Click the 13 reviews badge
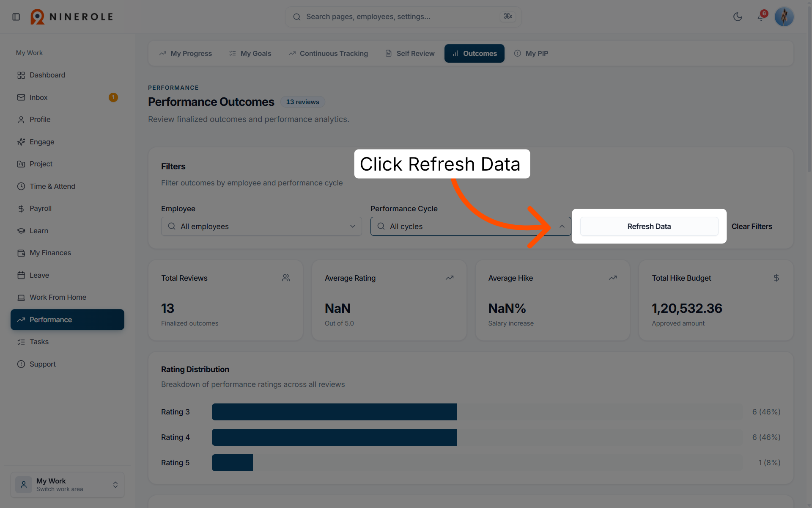 (x=303, y=102)
